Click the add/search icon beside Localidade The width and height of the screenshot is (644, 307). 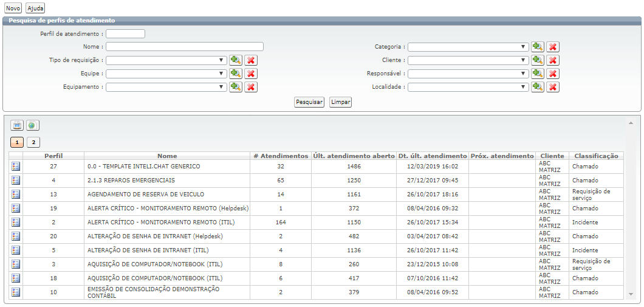pos(537,87)
